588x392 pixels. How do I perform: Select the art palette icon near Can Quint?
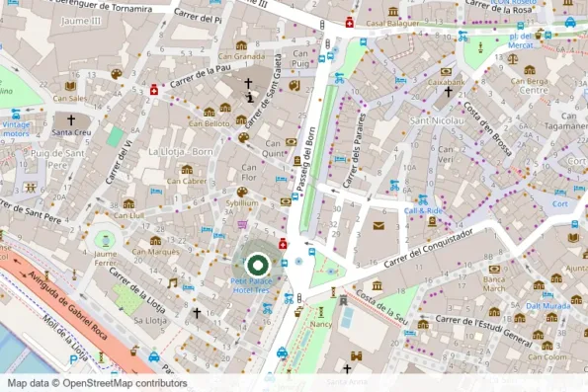pyautogui.click(x=243, y=138)
